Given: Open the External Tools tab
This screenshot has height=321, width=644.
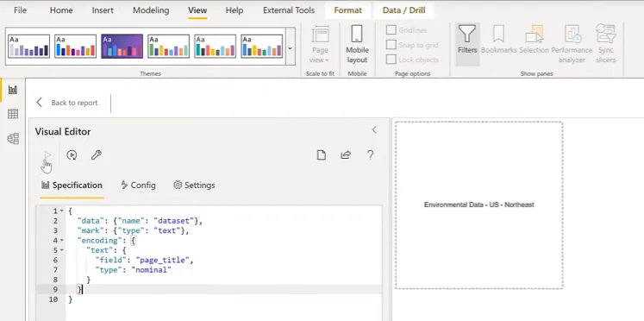Looking at the screenshot, I should coord(289,10).
